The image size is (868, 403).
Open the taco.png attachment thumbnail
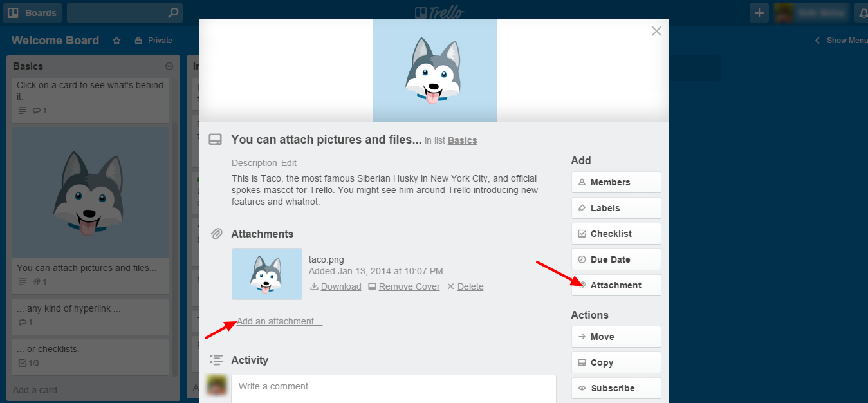click(267, 274)
